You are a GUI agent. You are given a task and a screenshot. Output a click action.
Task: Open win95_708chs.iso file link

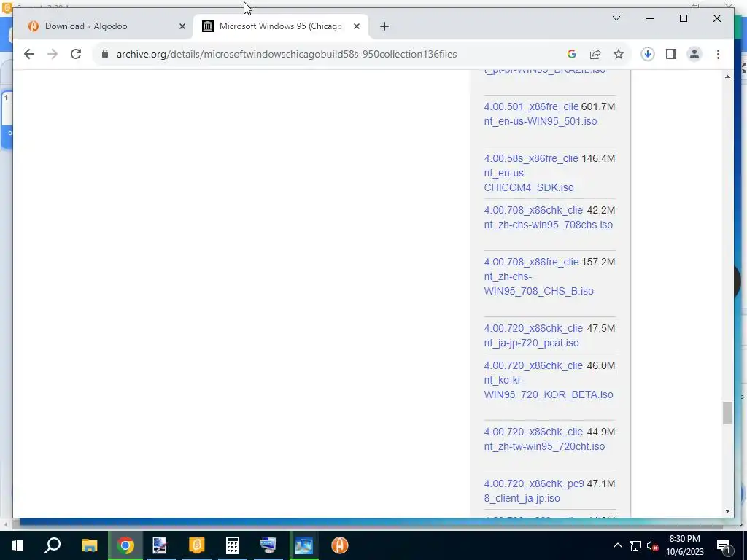coord(549,217)
